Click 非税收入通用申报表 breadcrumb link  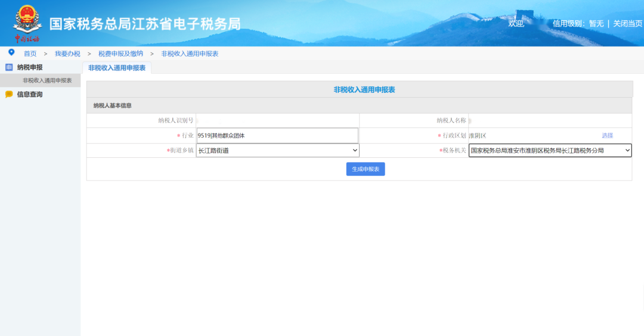(190, 54)
